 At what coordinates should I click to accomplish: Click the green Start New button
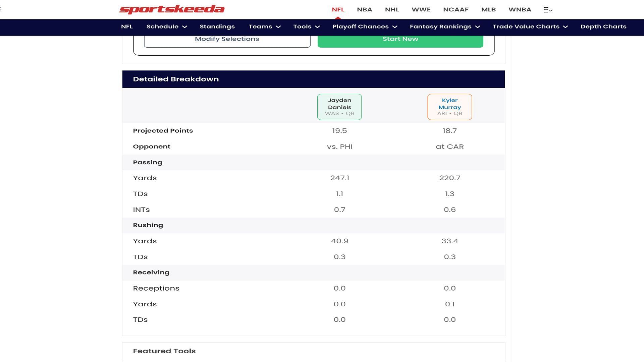[400, 40]
